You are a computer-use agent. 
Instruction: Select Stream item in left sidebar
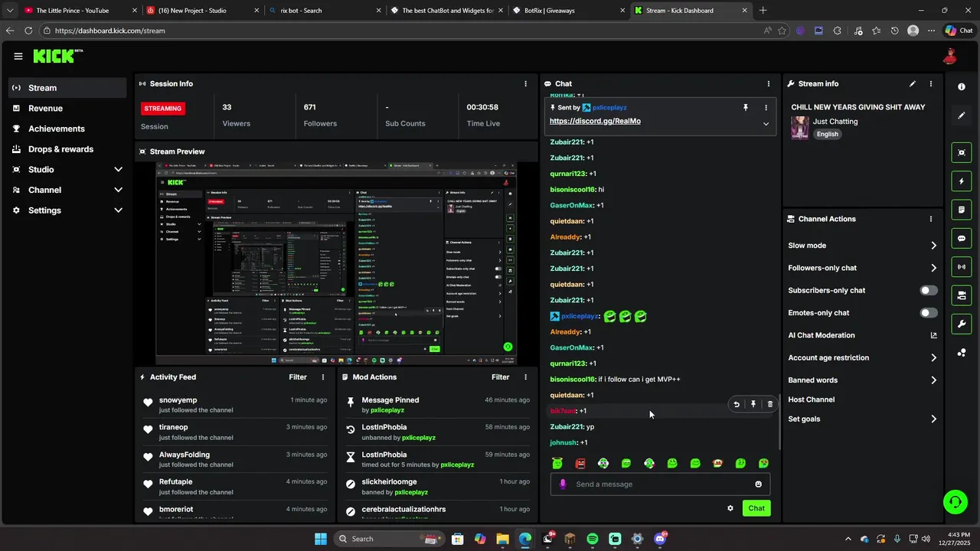coord(67,87)
